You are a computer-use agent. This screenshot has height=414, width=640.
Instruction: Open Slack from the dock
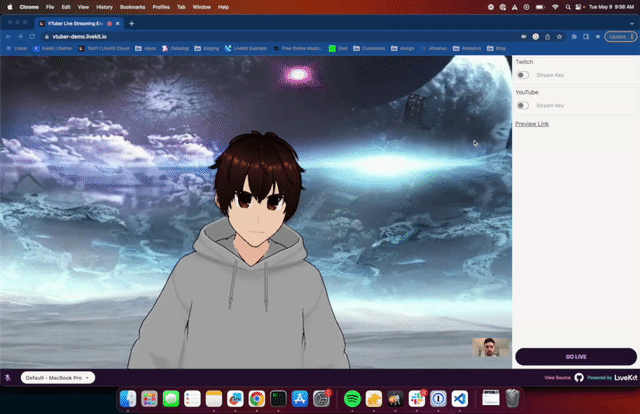pyautogui.click(x=417, y=399)
